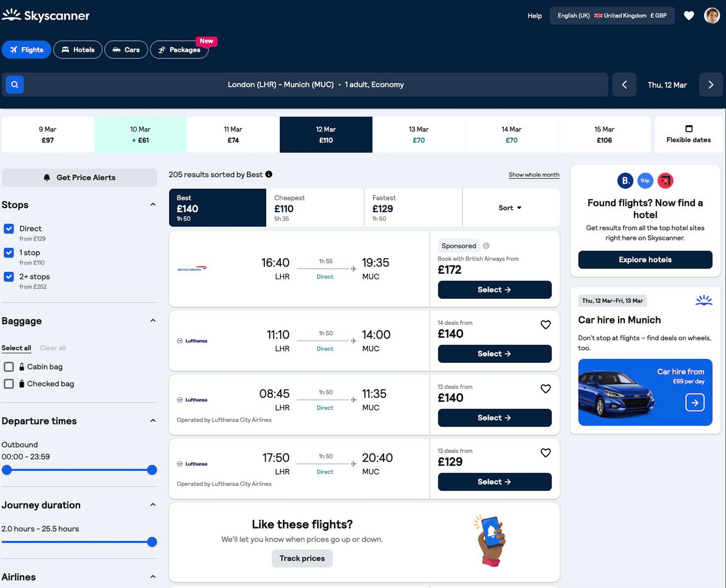The image size is (726, 588).
Task: Click Lufthansa logo on 11:10 flight
Action: (192, 341)
